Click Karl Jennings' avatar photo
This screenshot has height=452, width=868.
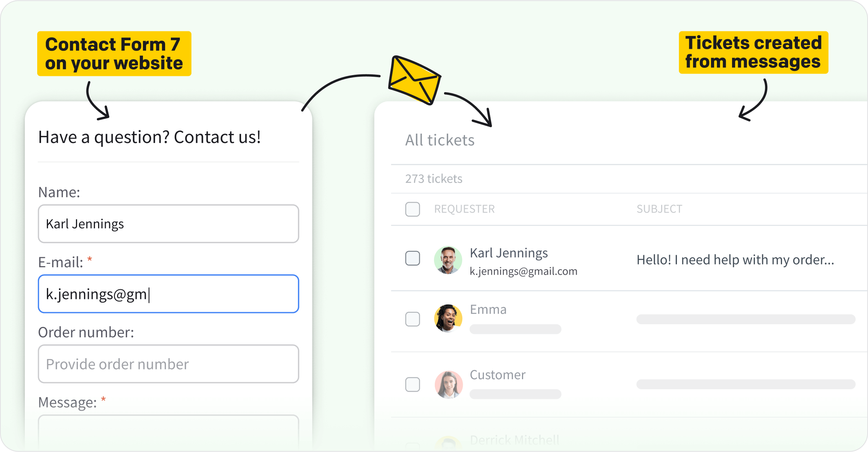448,260
